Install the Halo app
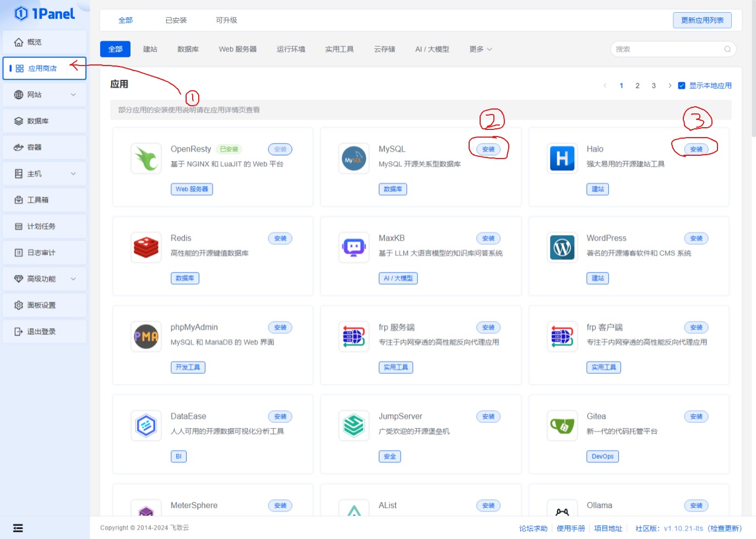The image size is (756, 539). click(697, 149)
